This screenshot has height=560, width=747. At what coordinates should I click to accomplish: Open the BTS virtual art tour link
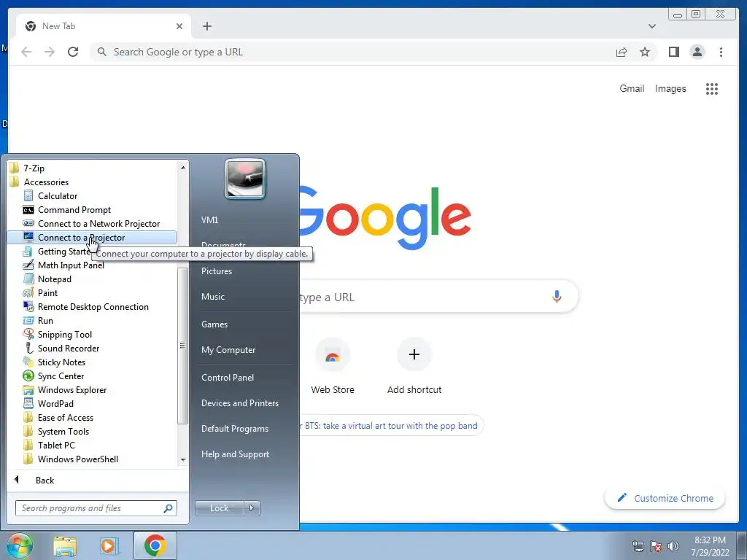(391, 426)
